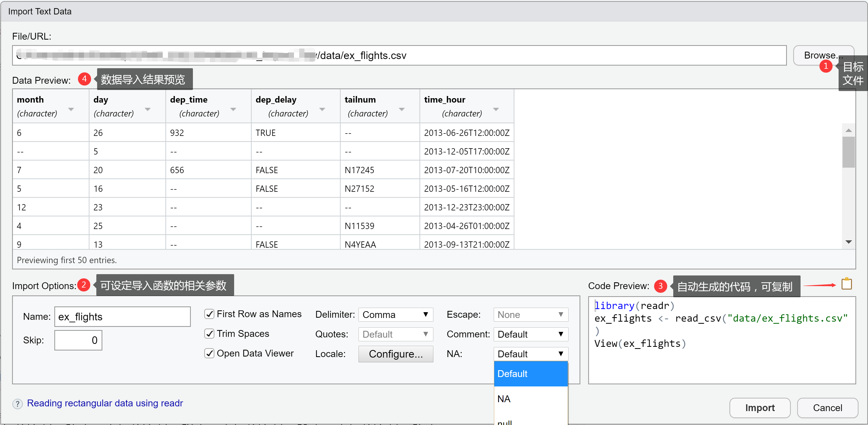Open the month column type dropdown
The image size is (868, 425).
[x=71, y=109]
